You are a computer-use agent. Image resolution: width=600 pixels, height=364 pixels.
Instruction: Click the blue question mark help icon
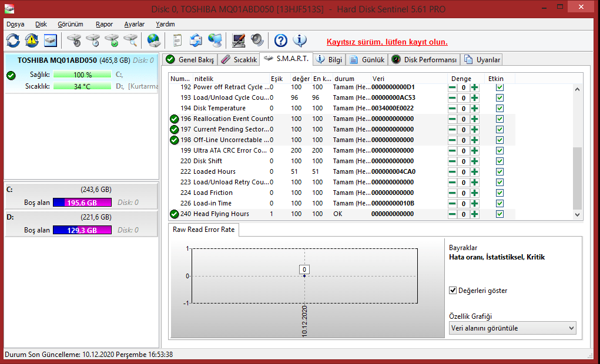tap(280, 40)
